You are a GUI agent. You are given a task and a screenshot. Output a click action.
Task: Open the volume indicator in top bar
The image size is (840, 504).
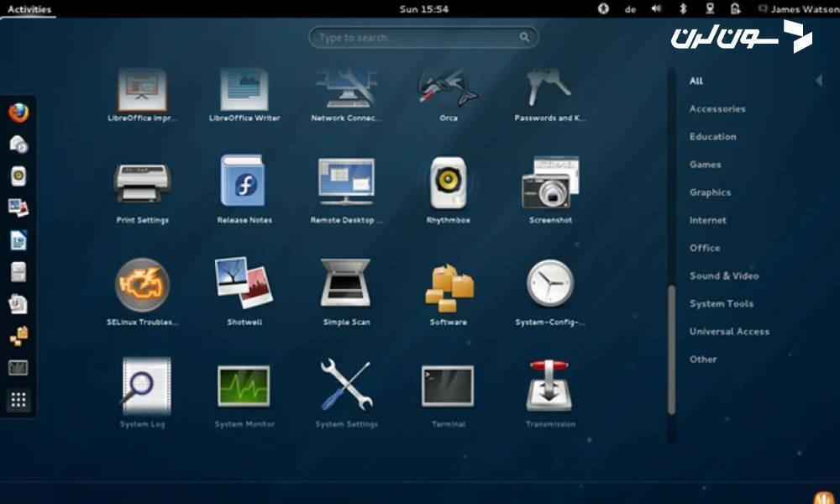[656, 8]
